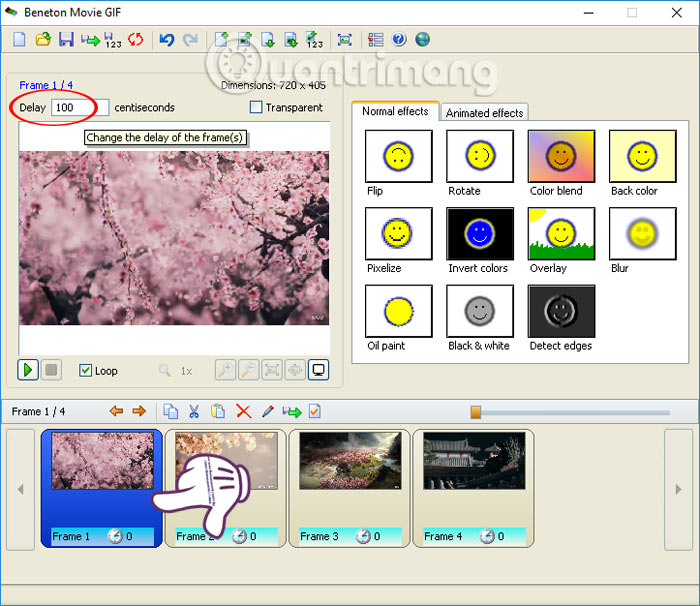
Task: Open a file using the folder icon
Action: click(43, 40)
